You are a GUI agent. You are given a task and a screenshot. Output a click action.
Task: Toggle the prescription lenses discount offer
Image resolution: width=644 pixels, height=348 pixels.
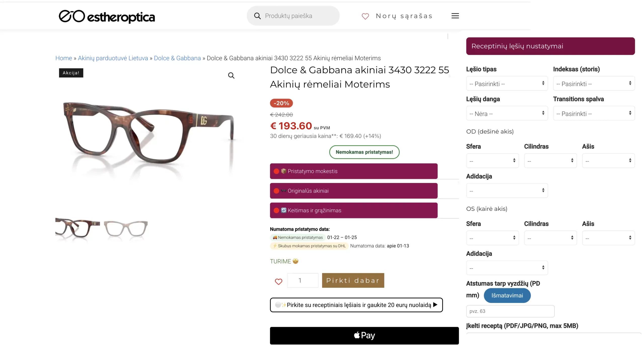(x=356, y=305)
